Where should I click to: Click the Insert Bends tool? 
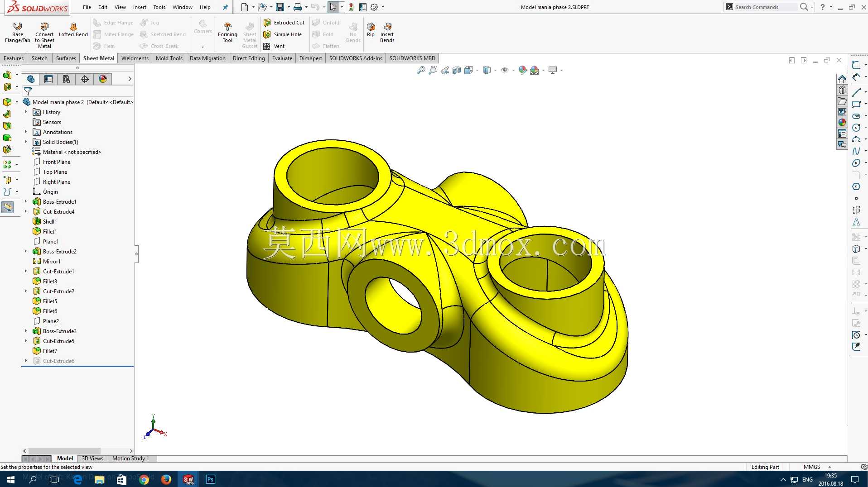pyautogui.click(x=387, y=32)
